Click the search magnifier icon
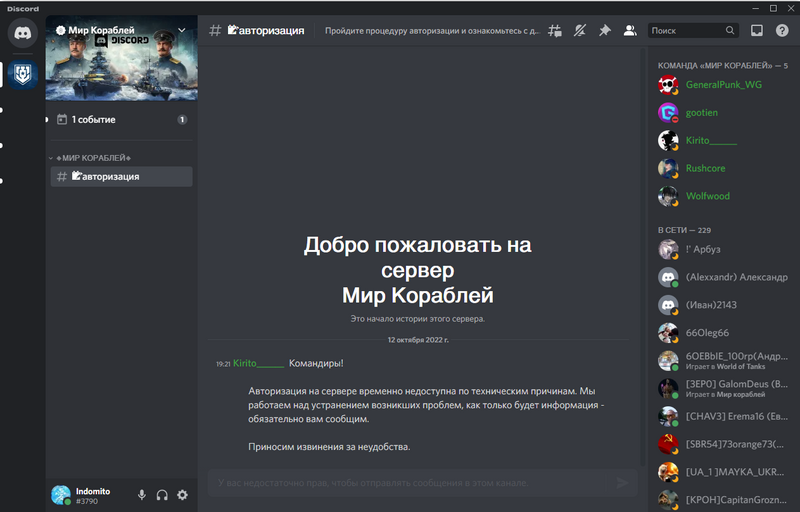 coord(730,31)
